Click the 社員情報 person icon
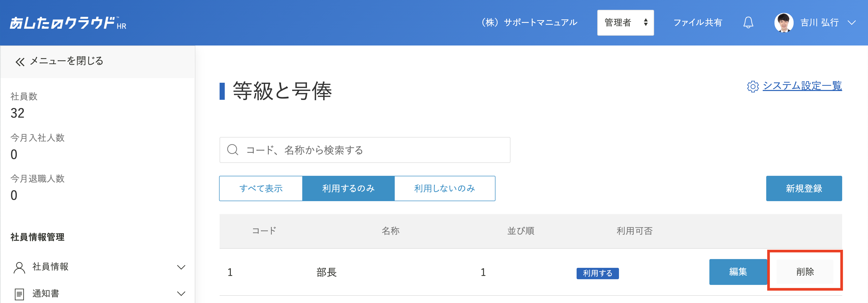The width and height of the screenshot is (868, 303). click(x=19, y=267)
